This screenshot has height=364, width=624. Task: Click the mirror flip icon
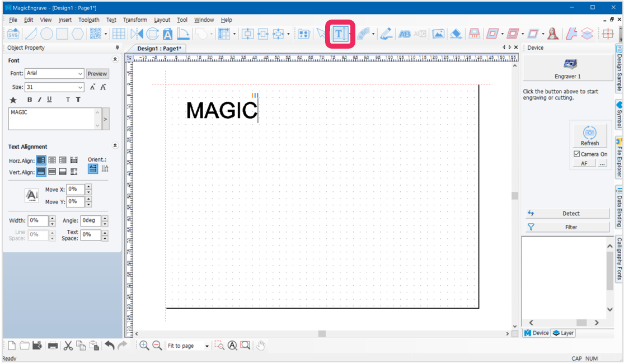(x=137, y=34)
